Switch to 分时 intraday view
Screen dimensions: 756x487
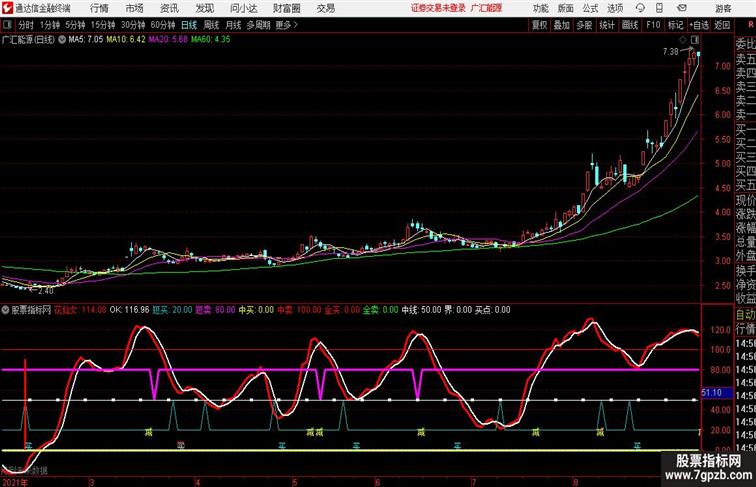click(x=26, y=25)
